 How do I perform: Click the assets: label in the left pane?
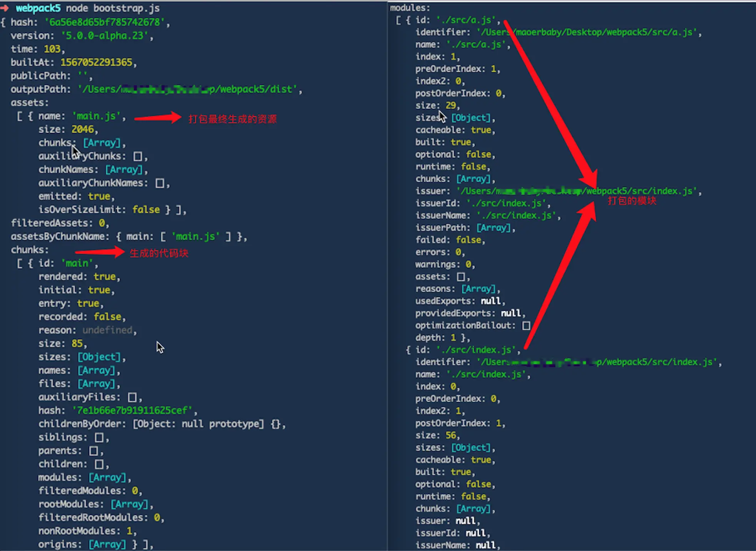pyautogui.click(x=30, y=103)
